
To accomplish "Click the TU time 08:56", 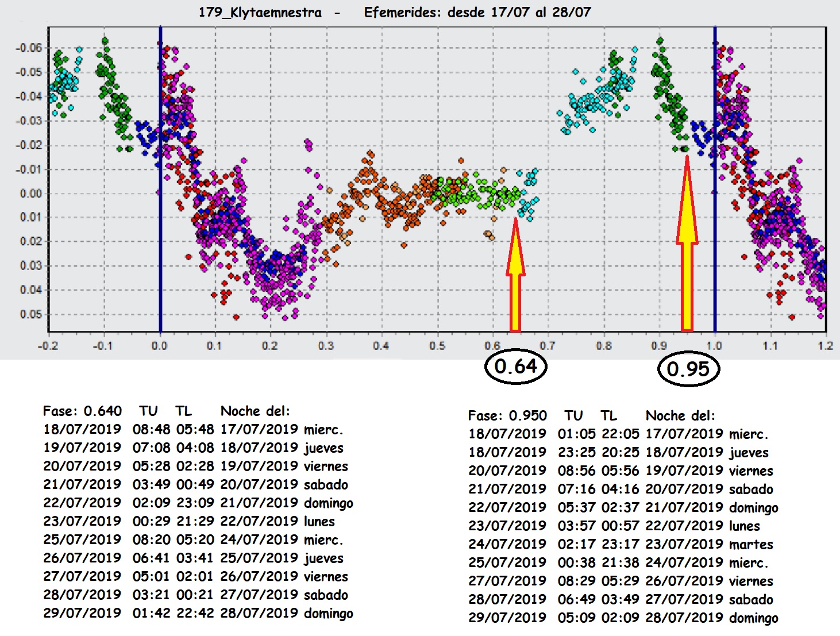I will [577, 471].
